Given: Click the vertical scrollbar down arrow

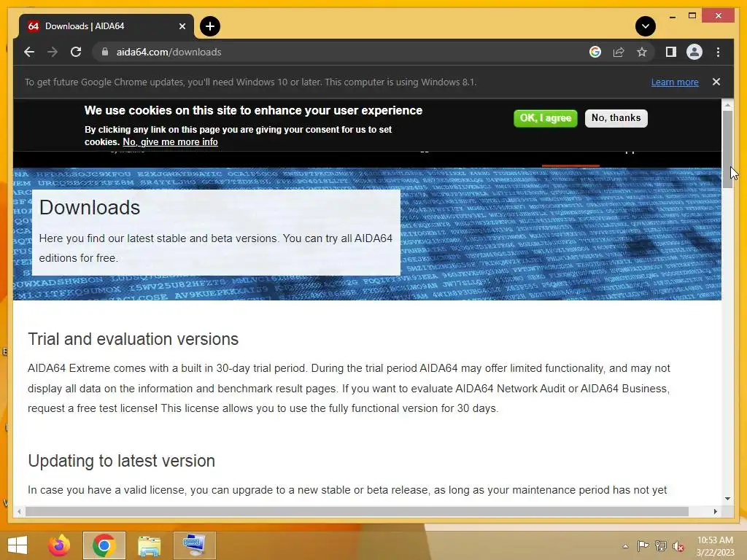Looking at the screenshot, I should click(x=727, y=499).
